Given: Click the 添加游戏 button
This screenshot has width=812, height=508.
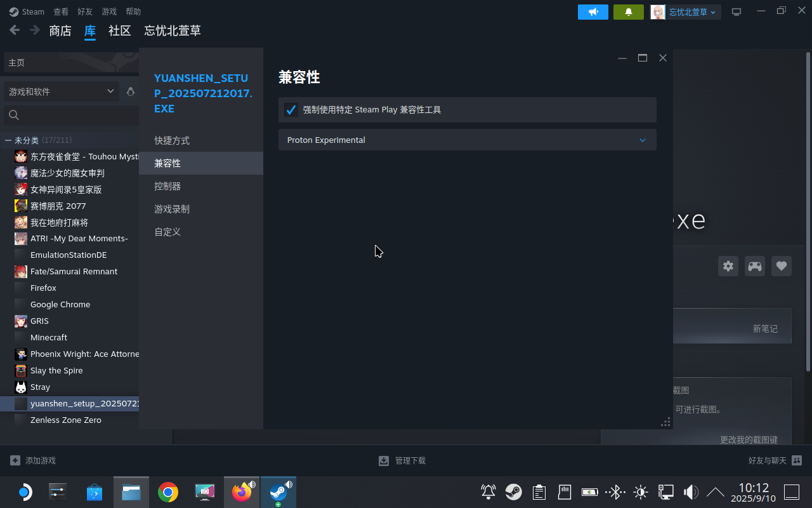Looking at the screenshot, I should tap(33, 460).
